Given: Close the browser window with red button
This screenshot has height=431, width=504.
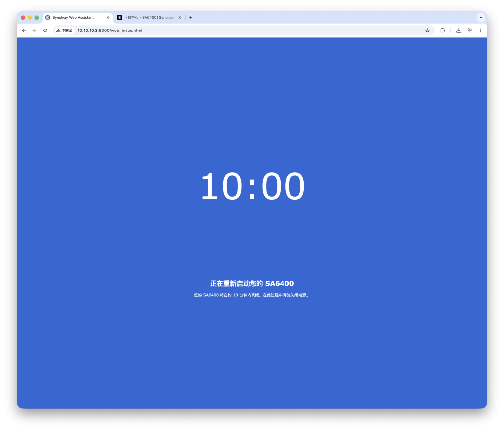Looking at the screenshot, I should 23,18.
